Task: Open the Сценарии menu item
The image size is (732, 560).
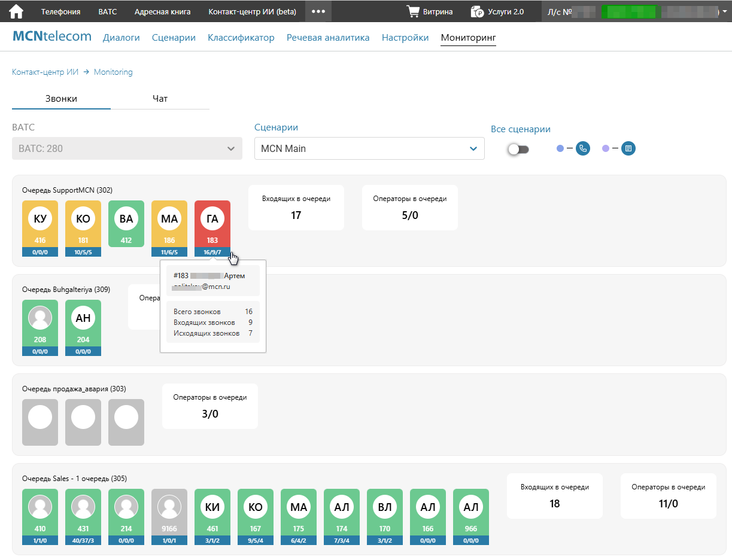Action: 174,38
